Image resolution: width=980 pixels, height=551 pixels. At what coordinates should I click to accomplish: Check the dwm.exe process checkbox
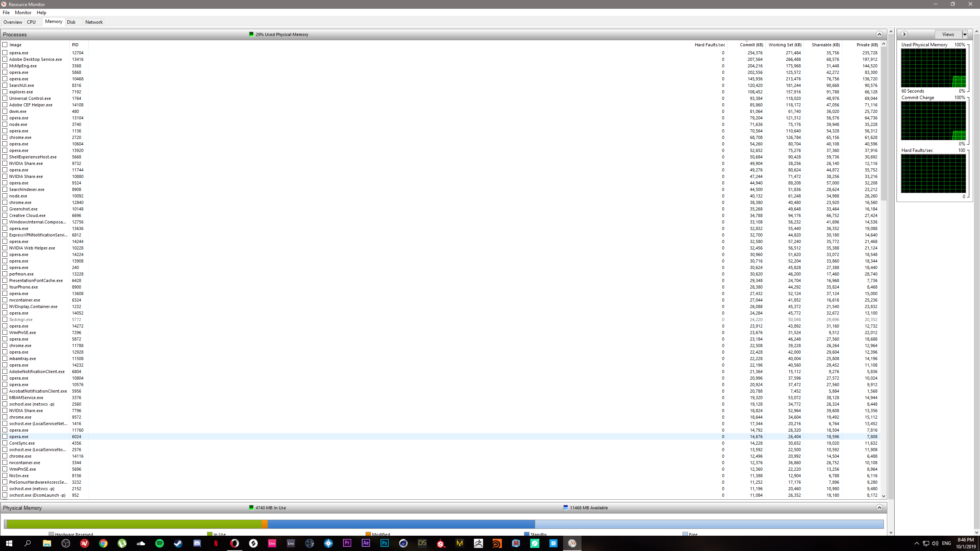tap(5, 111)
